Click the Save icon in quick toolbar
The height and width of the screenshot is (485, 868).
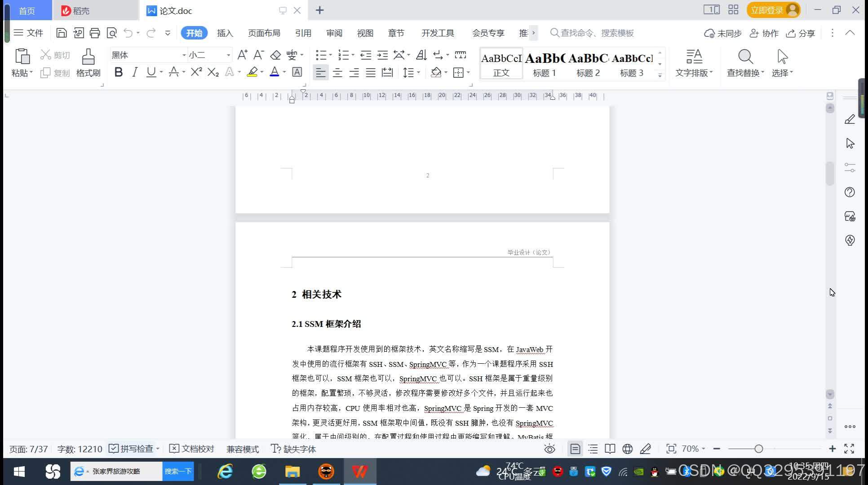pyautogui.click(x=62, y=33)
